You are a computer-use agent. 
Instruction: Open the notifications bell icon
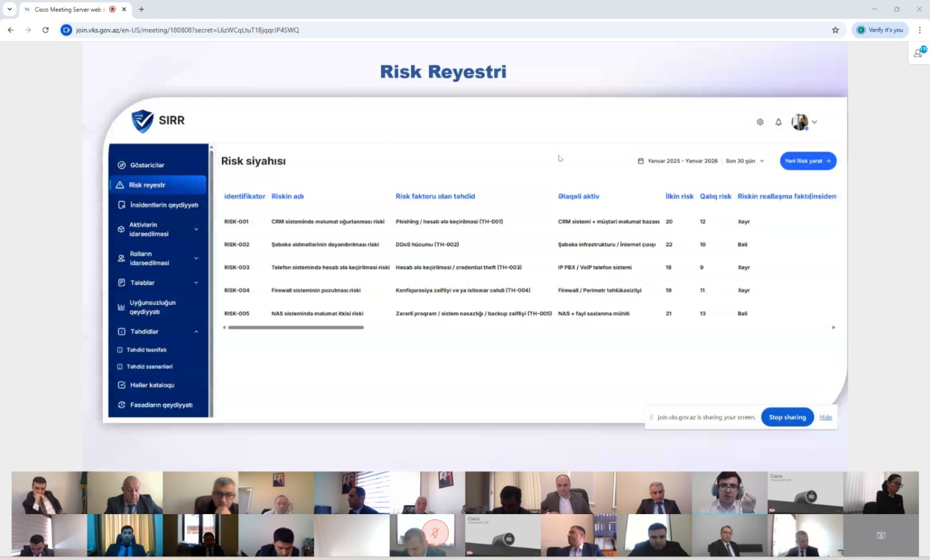(778, 122)
